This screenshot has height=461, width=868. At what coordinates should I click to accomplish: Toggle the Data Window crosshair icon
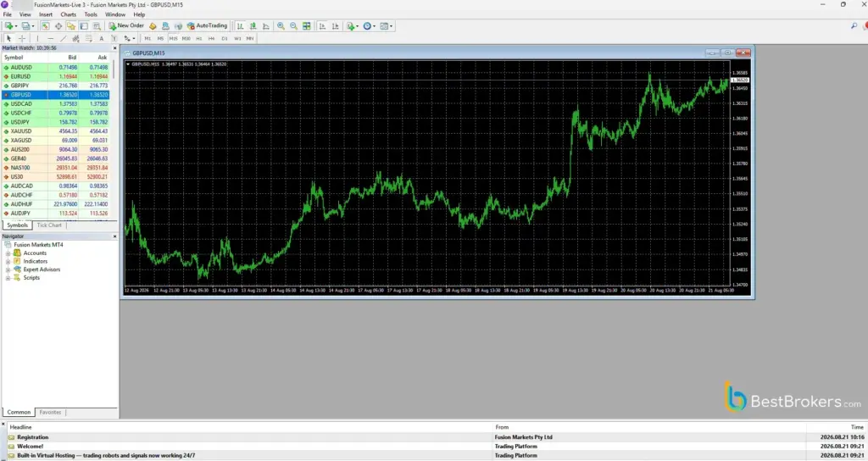pyautogui.click(x=58, y=26)
